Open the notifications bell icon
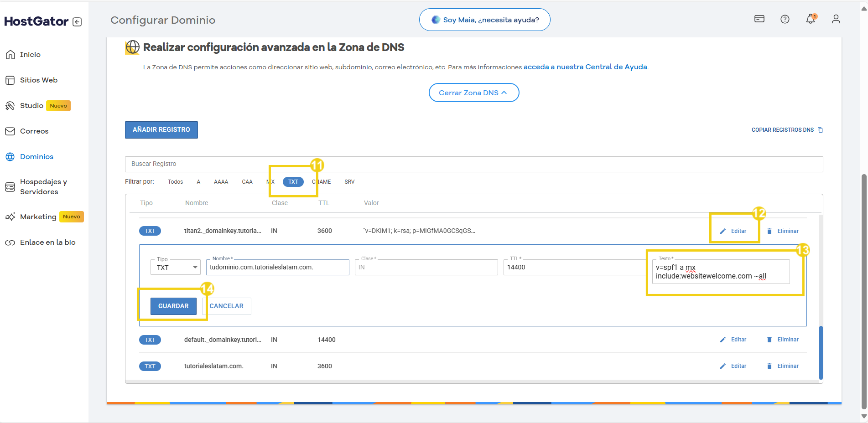Screen dimensions: 868x423 [810, 19]
